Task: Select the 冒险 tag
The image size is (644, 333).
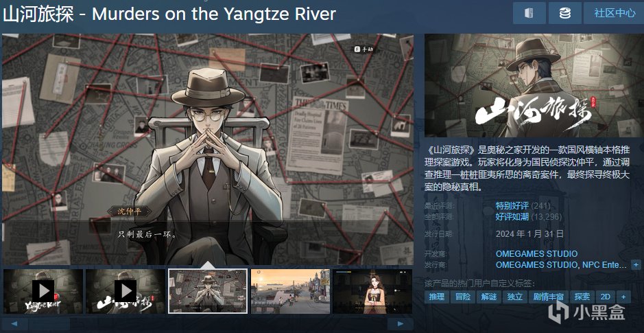Action: point(463,297)
